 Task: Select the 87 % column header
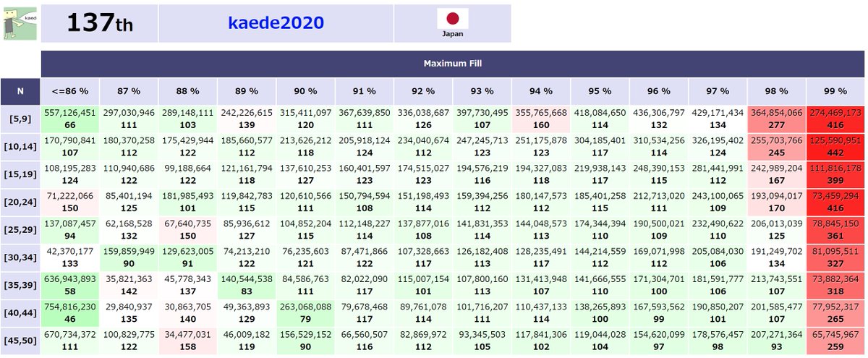pos(129,91)
